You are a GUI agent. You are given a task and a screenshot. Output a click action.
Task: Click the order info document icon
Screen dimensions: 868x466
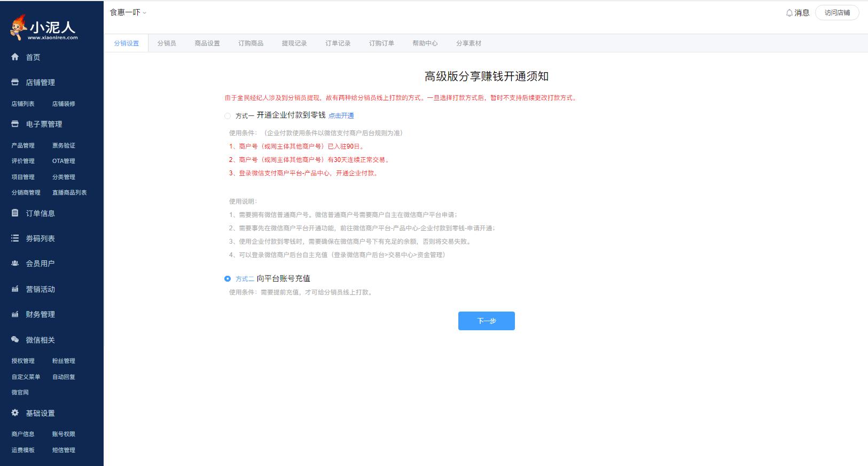click(15, 213)
